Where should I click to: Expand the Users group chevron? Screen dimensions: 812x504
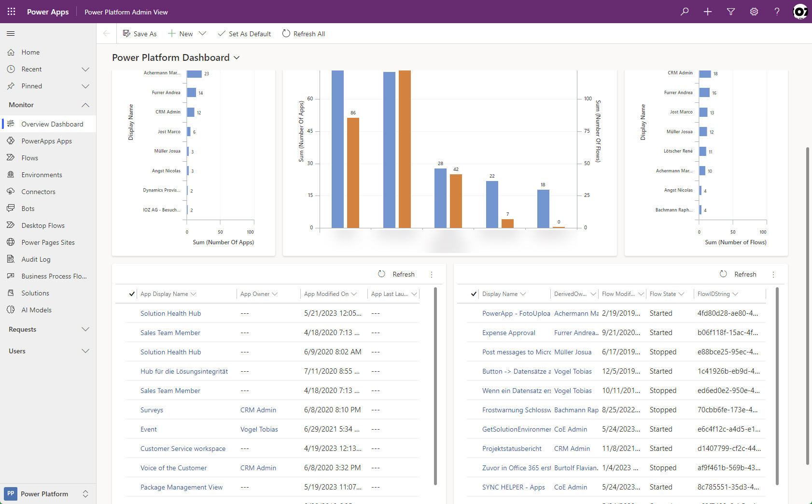click(85, 351)
